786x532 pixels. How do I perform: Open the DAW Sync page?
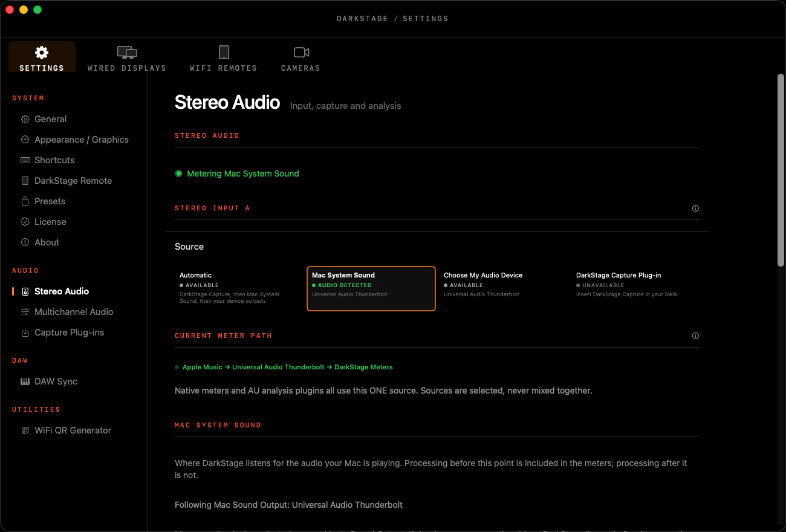56,381
